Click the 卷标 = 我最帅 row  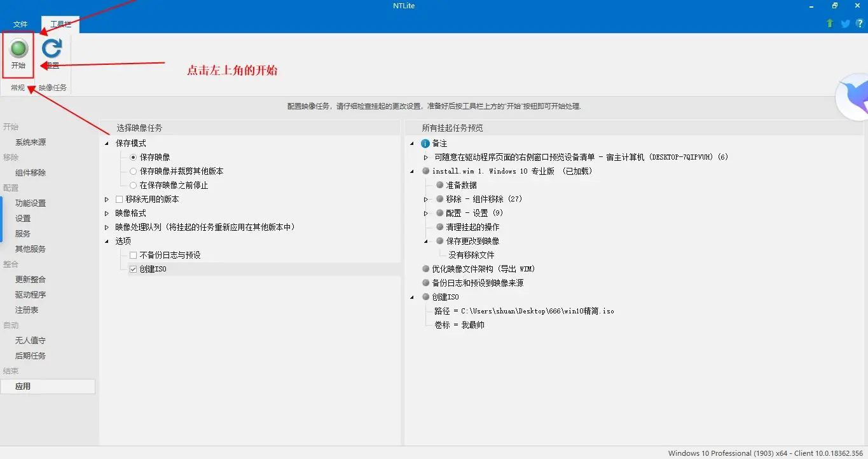459,325
